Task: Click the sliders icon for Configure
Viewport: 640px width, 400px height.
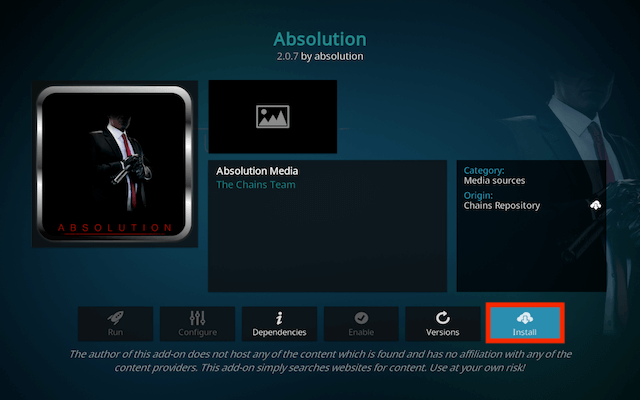Action: 197,318
